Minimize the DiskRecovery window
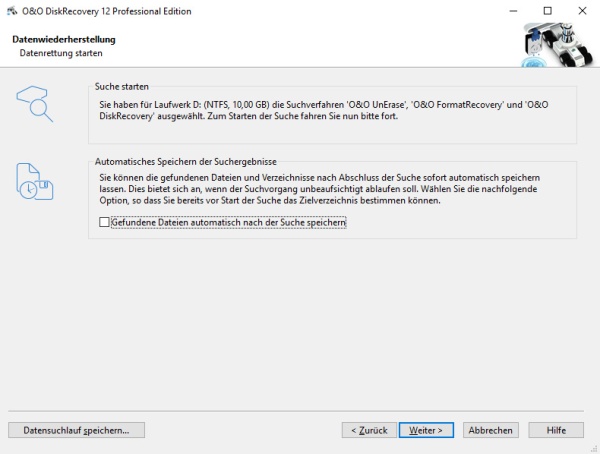This screenshot has height=454, width=600. 513,11
